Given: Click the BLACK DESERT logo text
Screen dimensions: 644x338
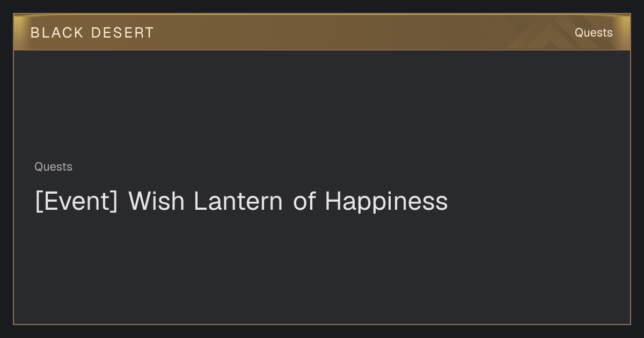Looking at the screenshot, I should click(x=92, y=33).
